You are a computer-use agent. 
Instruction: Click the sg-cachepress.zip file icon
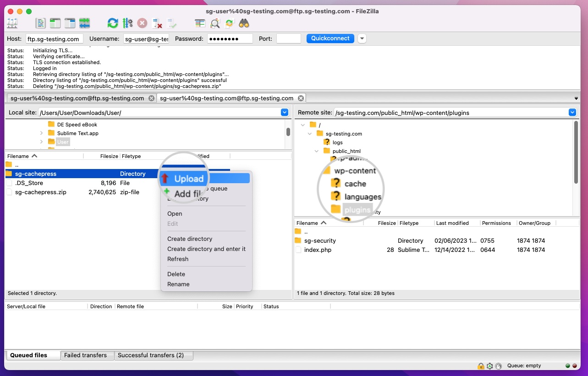coord(9,192)
